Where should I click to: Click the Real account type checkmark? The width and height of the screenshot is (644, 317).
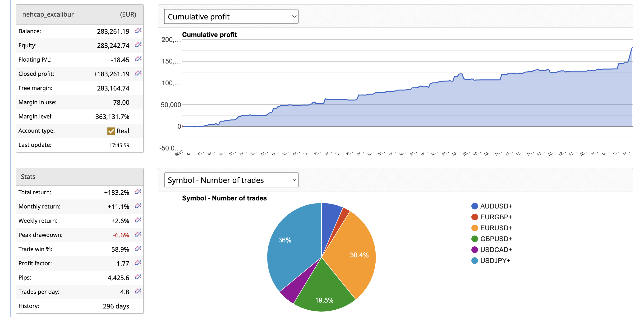[x=111, y=131]
